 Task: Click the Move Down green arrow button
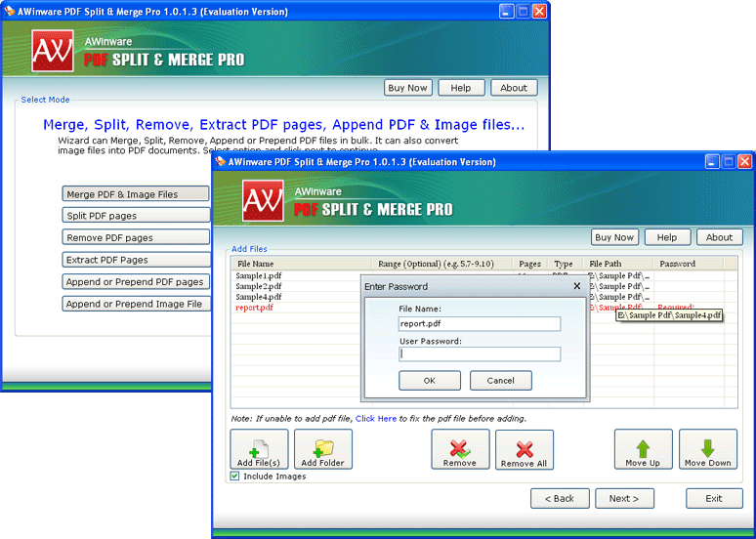[707, 449]
